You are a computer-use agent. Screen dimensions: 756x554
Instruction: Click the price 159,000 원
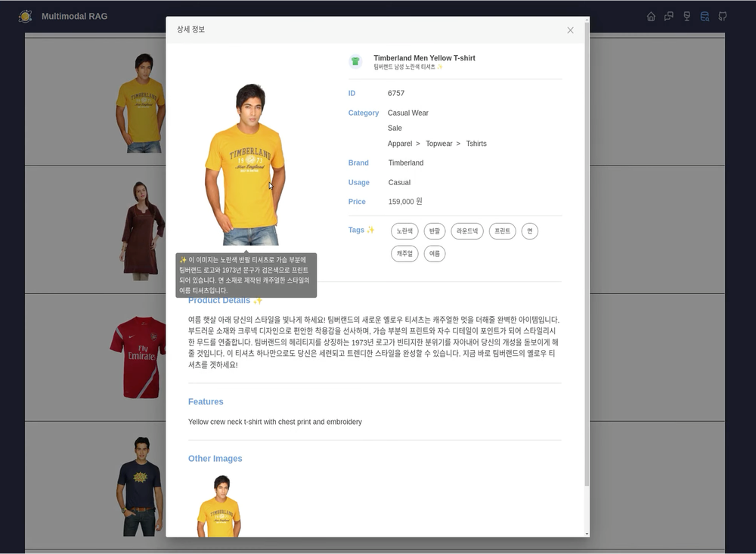(405, 202)
